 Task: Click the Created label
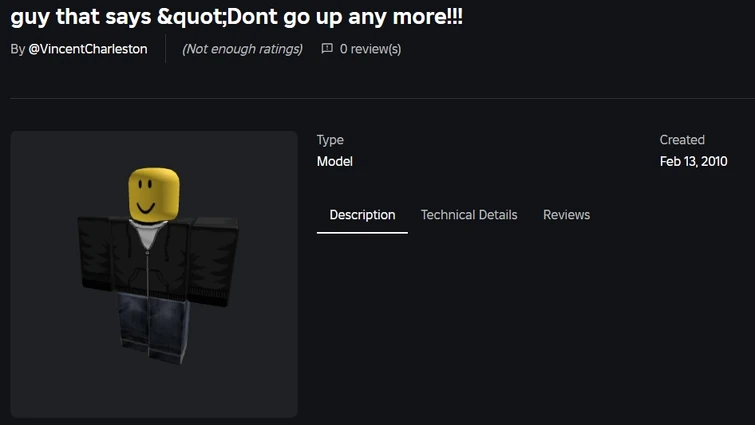[x=682, y=140]
